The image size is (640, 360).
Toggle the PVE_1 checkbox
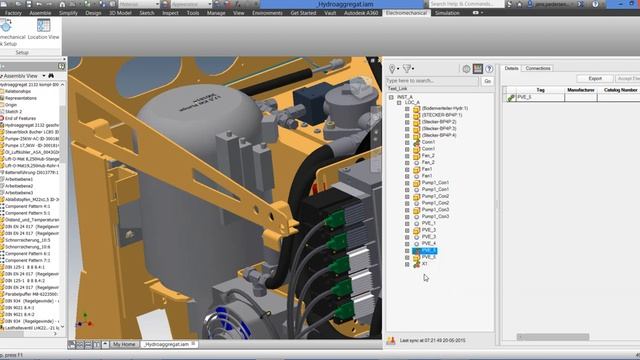click(407, 224)
